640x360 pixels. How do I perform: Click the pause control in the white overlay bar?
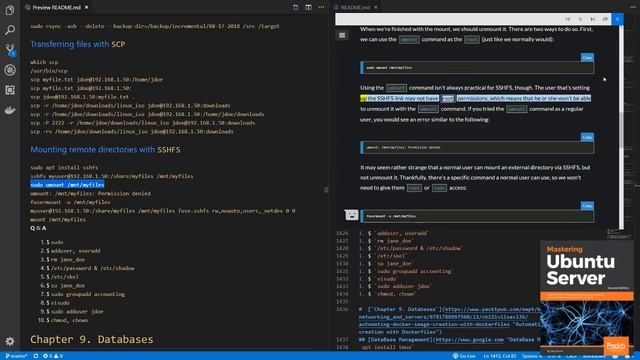click(580, 19)
